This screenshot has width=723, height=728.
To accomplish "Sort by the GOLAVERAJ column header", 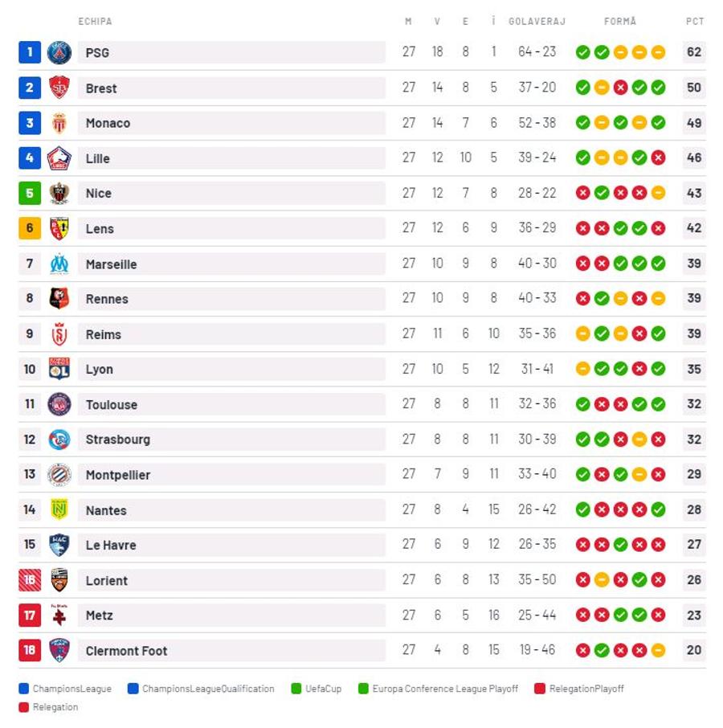I will click(x=537, y=22).
